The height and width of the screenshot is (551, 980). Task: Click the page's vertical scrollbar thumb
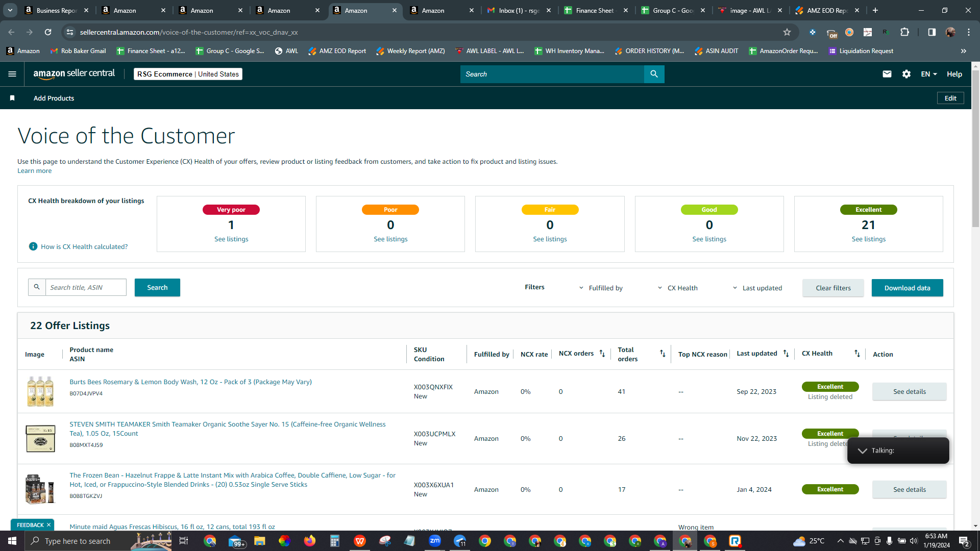pyautogui.click(x=975, y=148)
